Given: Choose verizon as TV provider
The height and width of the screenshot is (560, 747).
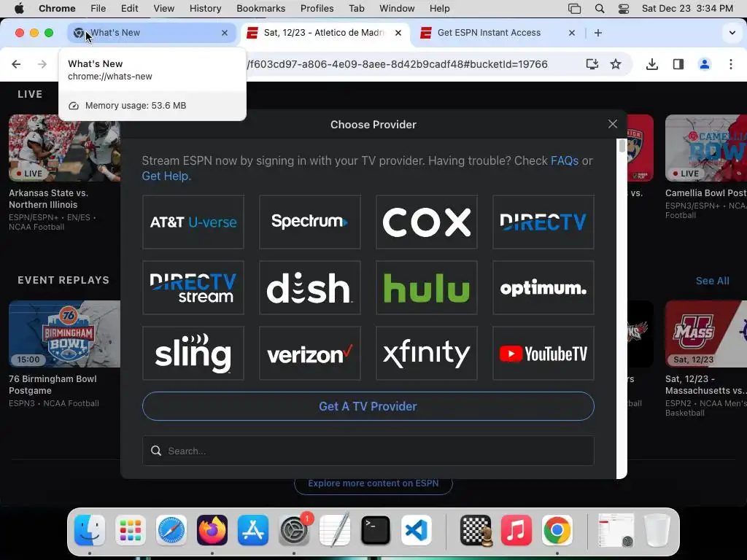Looking at the screenshot, I should (309, 354).
